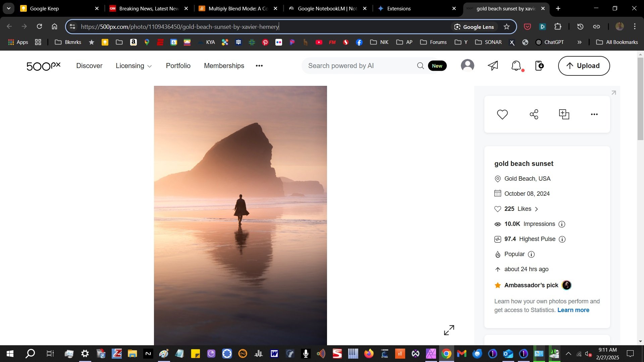The height and width of the screenshot is (362, 644).
Task: Click the address bar URL
Action: coord(180,27)
